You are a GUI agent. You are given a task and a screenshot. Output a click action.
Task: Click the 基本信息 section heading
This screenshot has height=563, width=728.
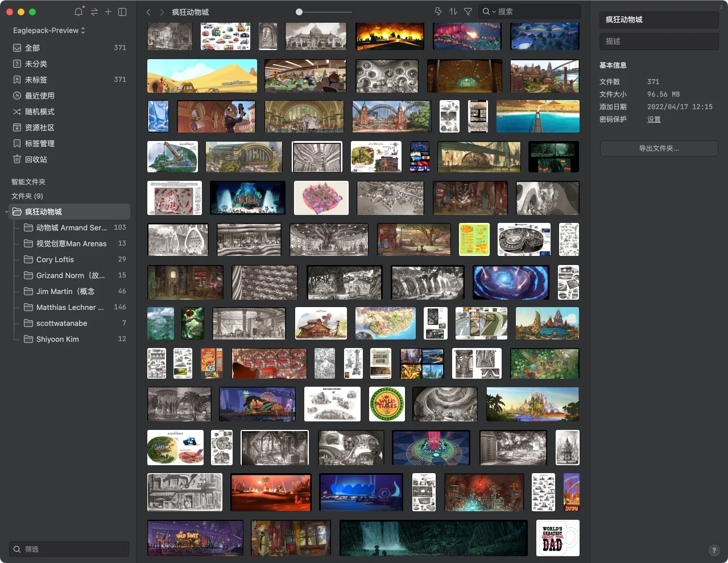pyautogui.click(x=613, y=65)
